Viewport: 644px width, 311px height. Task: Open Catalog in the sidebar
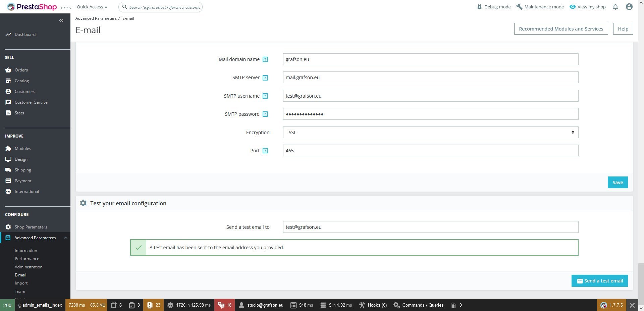(22, 81)
